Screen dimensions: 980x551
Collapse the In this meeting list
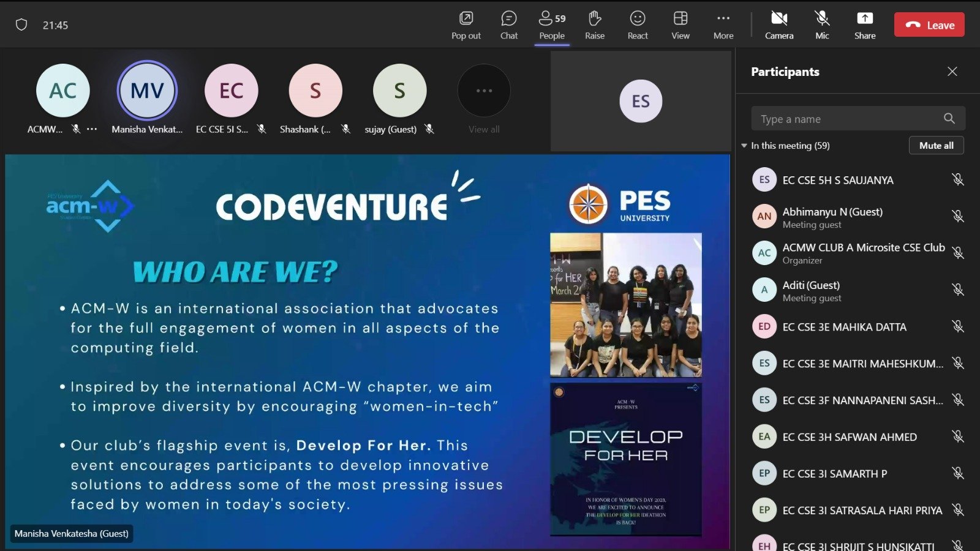pos(744,146)
